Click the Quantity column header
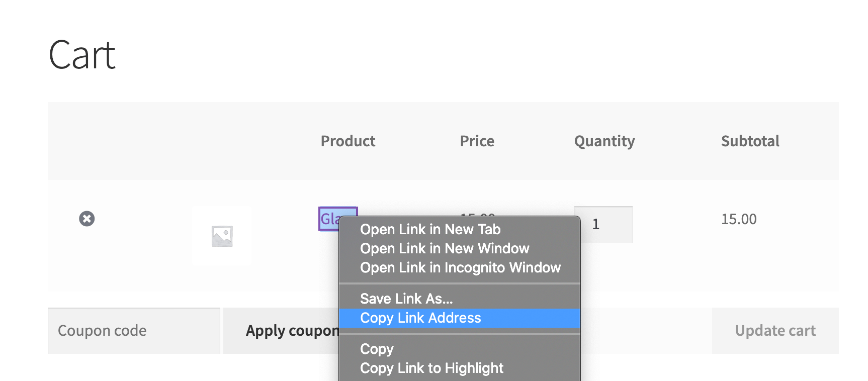The width and height of the screenshot is (868, 381). pyautogui.click(x=604, y=141)
